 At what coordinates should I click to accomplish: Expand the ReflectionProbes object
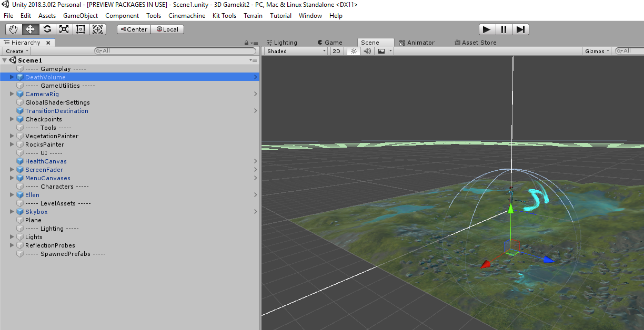click(x=12, y=245)
